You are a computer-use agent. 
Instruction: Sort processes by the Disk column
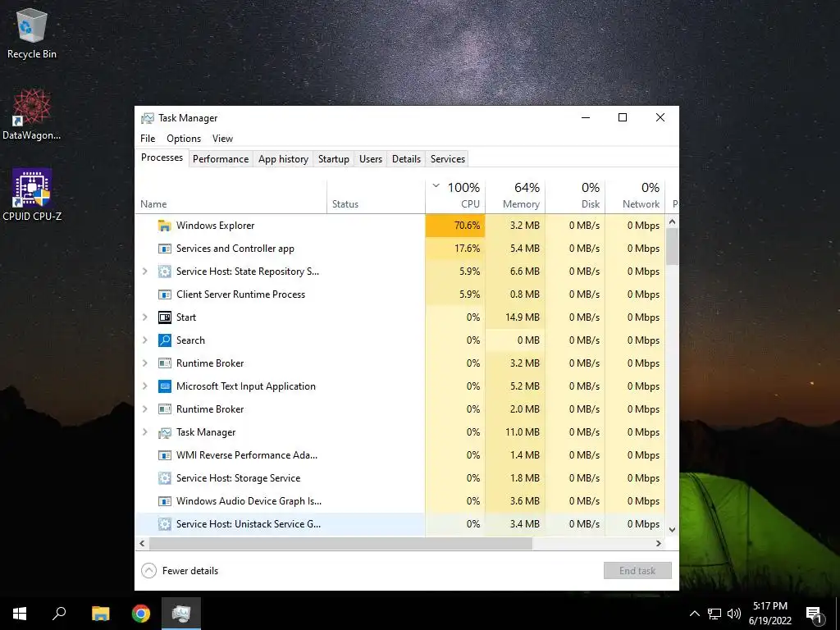click(x=575, y=196)
